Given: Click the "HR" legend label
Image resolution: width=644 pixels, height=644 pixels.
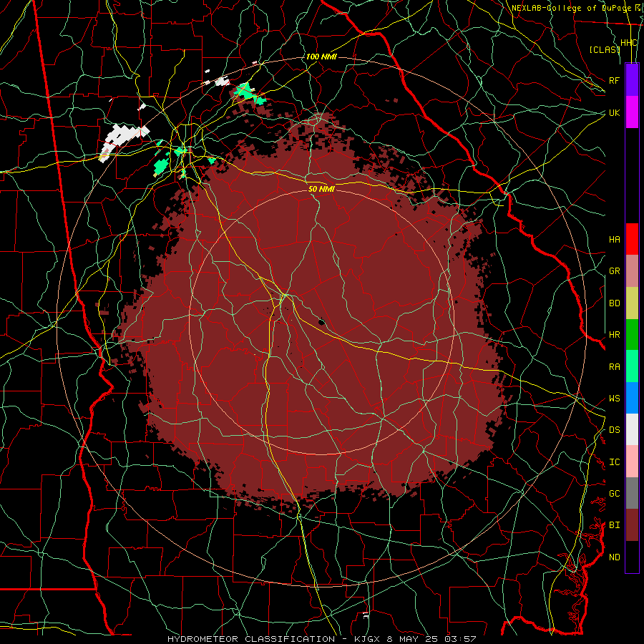Looking at the screenshot, I should [615, 335].
